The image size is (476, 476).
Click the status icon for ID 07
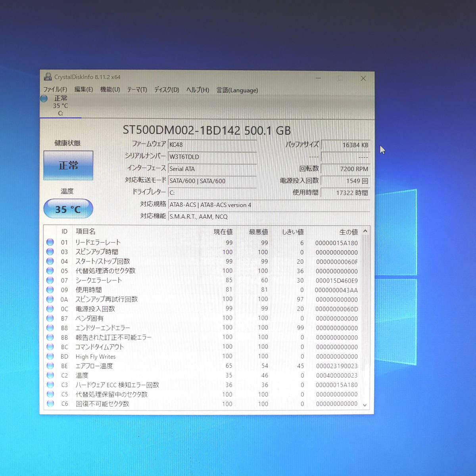pyautogui.click(x=50, y=280)
